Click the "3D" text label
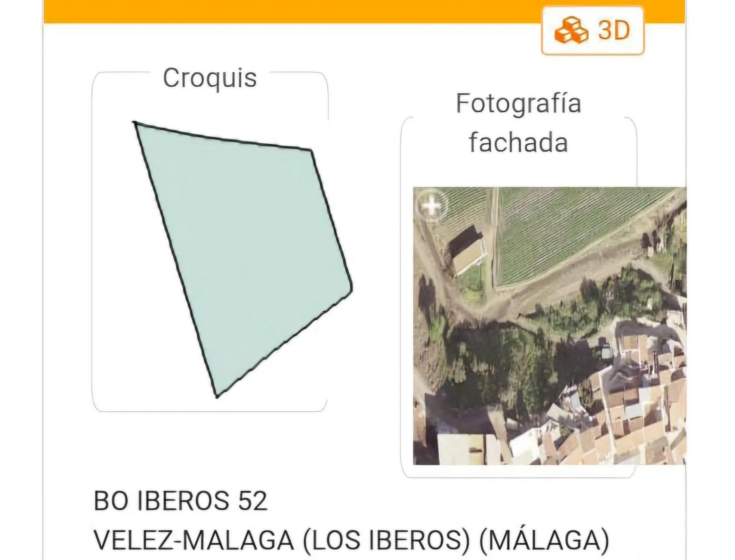The image size is (735, 560). [614, 30]
